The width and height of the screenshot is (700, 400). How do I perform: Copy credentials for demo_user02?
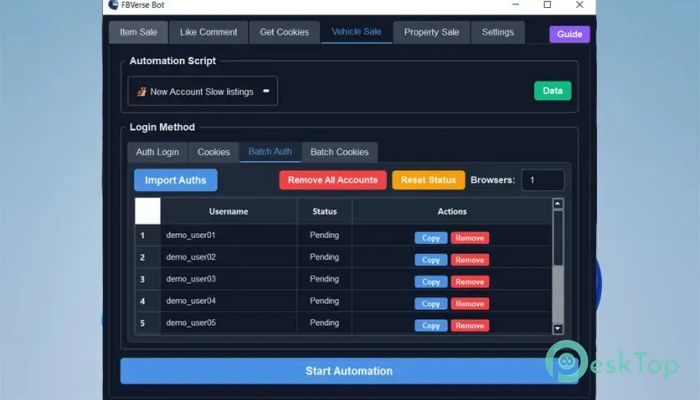click(431, 260)
